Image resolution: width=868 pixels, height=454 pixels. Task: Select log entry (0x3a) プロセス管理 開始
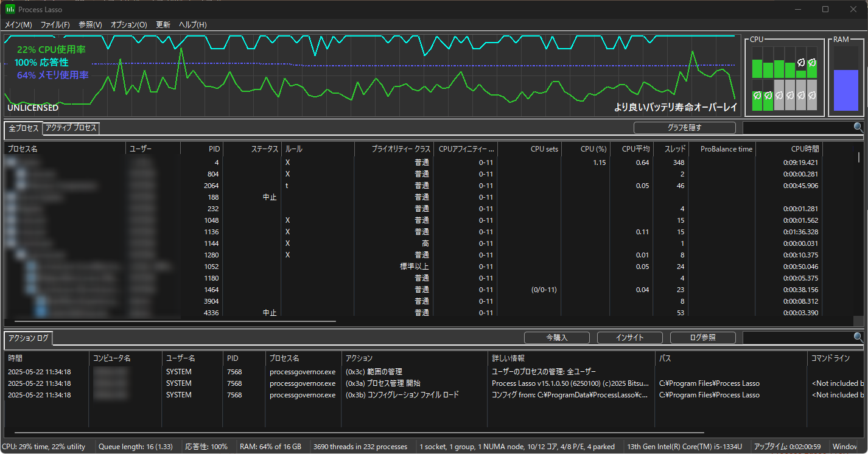[433, 383]
